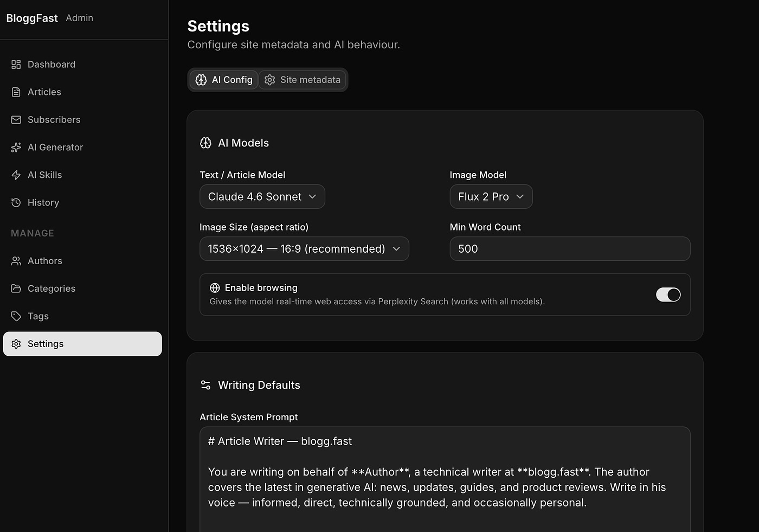The height and width of the screenshot is (532, 759).
Task: Select the Articles icon in the sidebar
Action: (x=16, y=92)
